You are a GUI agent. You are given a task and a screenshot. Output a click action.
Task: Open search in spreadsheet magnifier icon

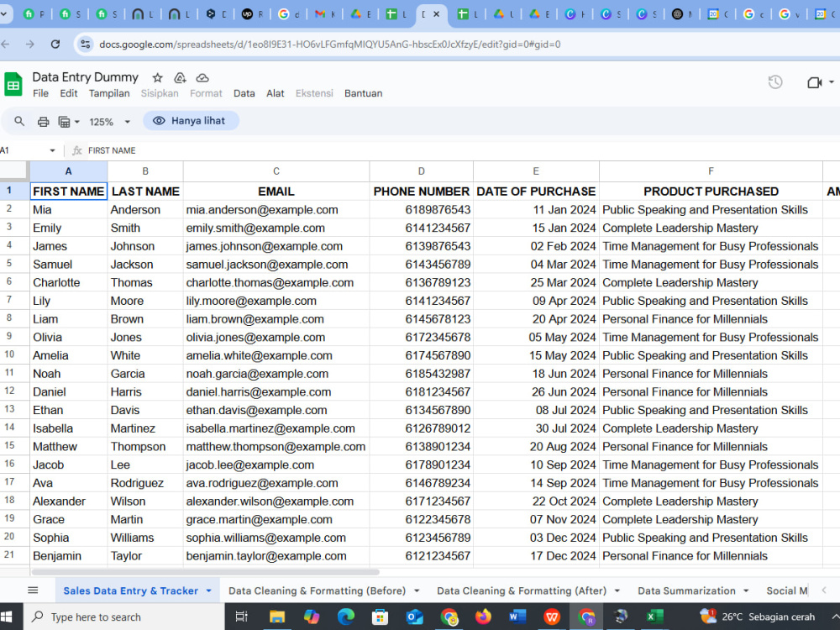click(x=19, y=121)
